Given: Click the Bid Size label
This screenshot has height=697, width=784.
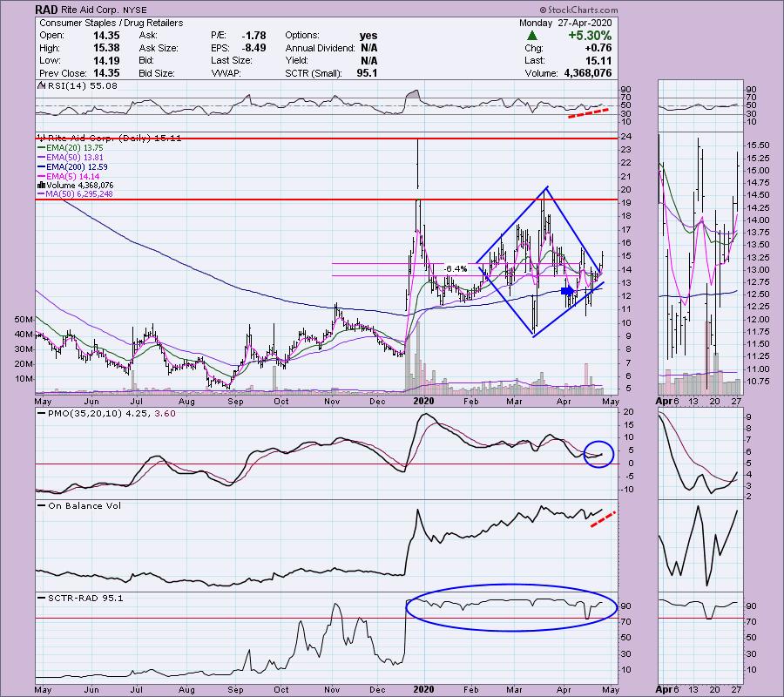Looking at the screenshot, I should point(157,73).
